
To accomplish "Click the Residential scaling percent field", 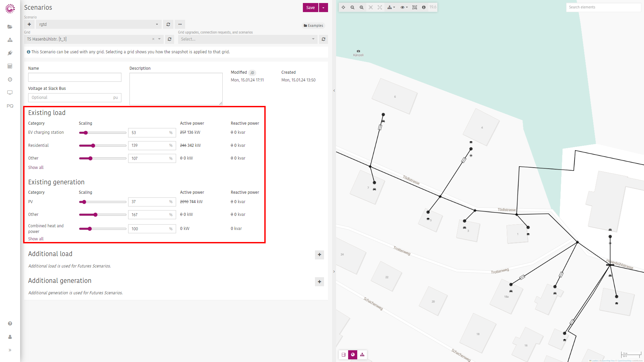I will pyautogui.click(x=152, y=145).
